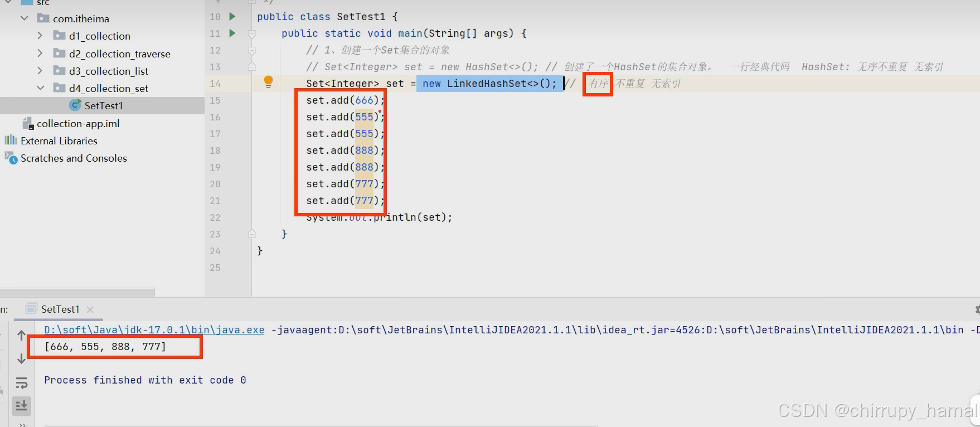Click the down arrow in Run toolbar

[21, 358]
